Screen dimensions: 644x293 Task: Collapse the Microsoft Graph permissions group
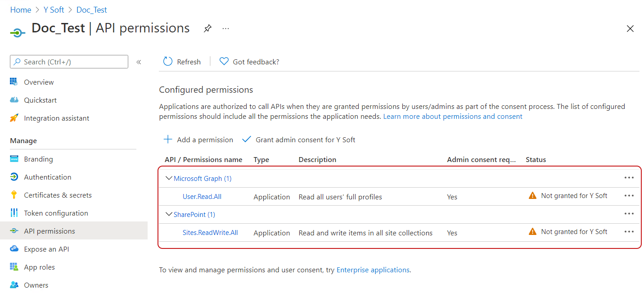click(x=169, y=178)
